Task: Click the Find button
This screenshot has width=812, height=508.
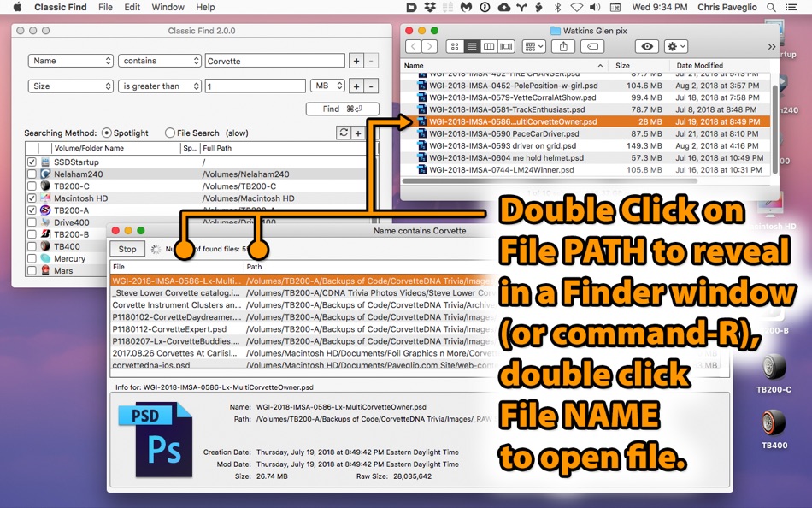Action: (342, 109)
